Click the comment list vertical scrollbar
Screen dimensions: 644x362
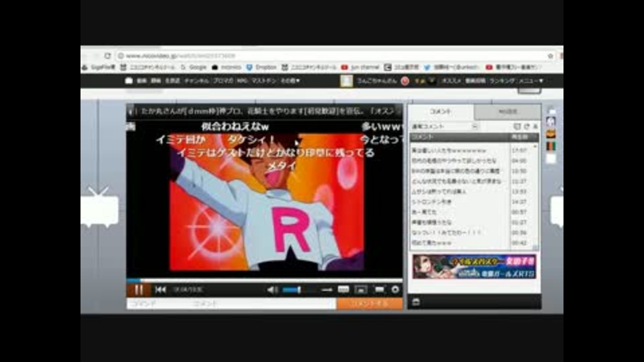coord(535,196)
